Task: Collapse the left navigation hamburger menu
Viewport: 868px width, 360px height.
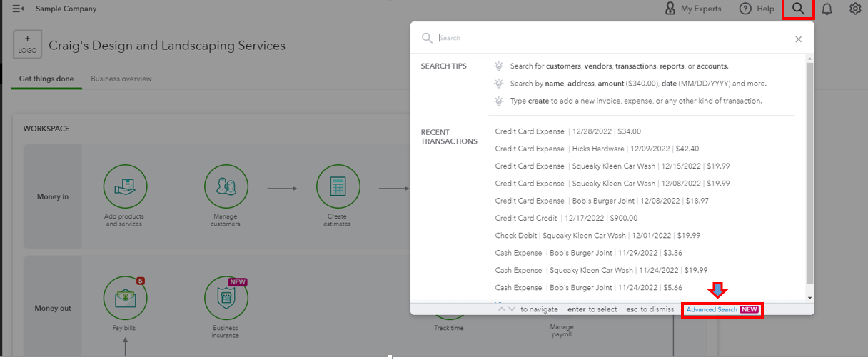Action: point(18,9)
